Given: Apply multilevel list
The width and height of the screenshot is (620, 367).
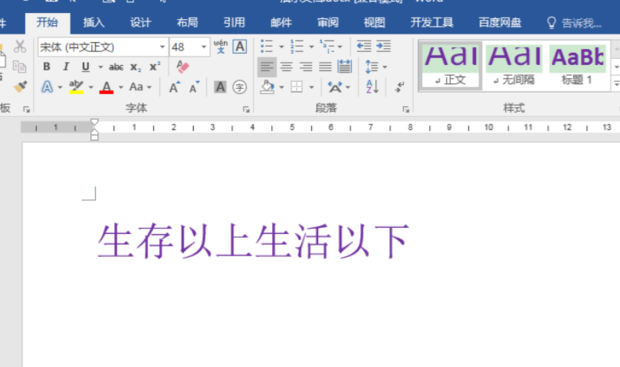Looking at the screenshot, I should point(327,46).
